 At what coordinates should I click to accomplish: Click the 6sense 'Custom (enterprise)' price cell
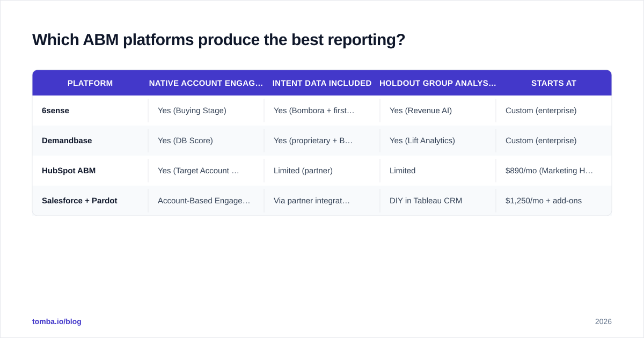click(x=554, y=111)
